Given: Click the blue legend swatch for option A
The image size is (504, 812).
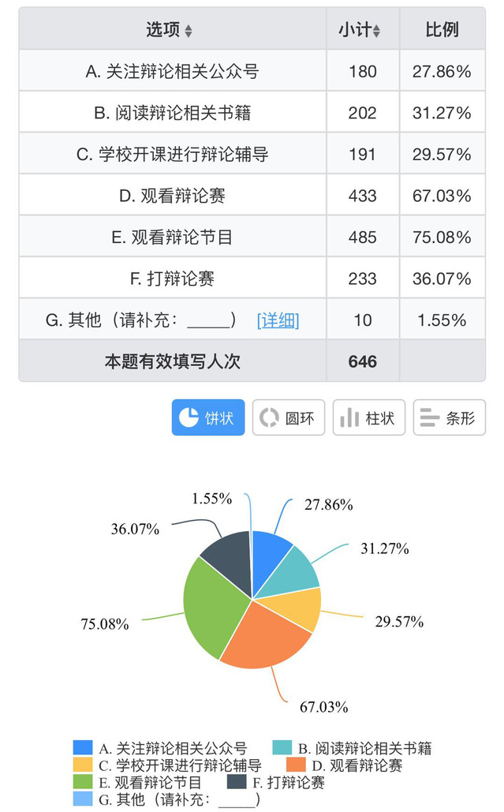Looking at the screenshot, I should (x=84, y=747).
